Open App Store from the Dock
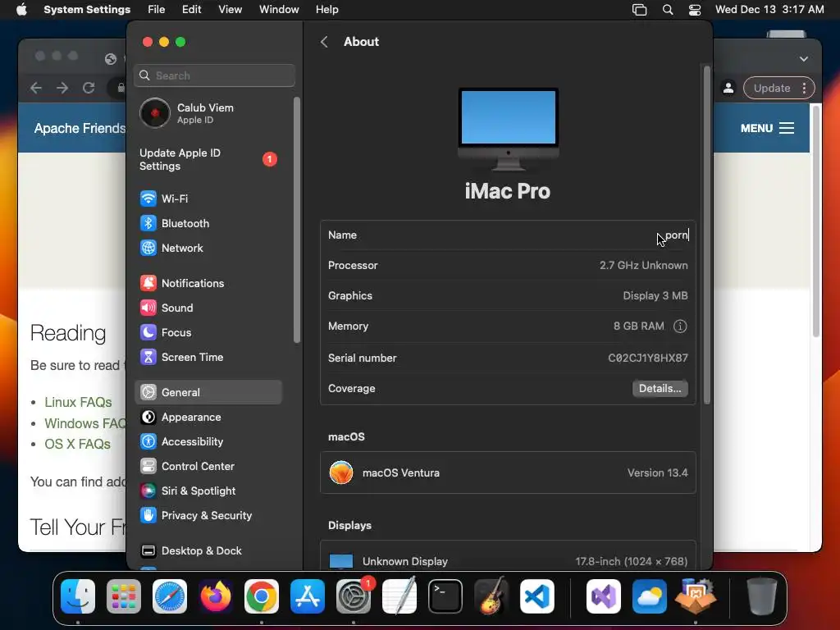Image resolution: width=840 pixels, height=630 pixels. (x=308, y=596)
